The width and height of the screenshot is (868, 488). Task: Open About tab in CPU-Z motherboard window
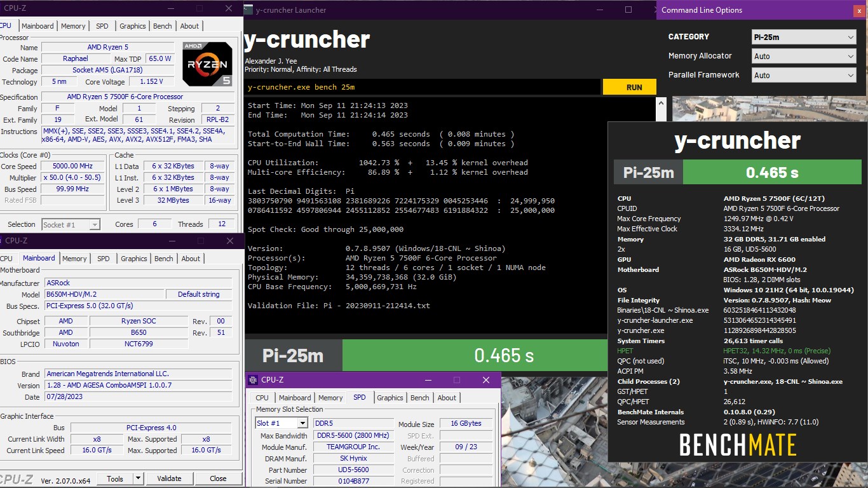[191, 259]
